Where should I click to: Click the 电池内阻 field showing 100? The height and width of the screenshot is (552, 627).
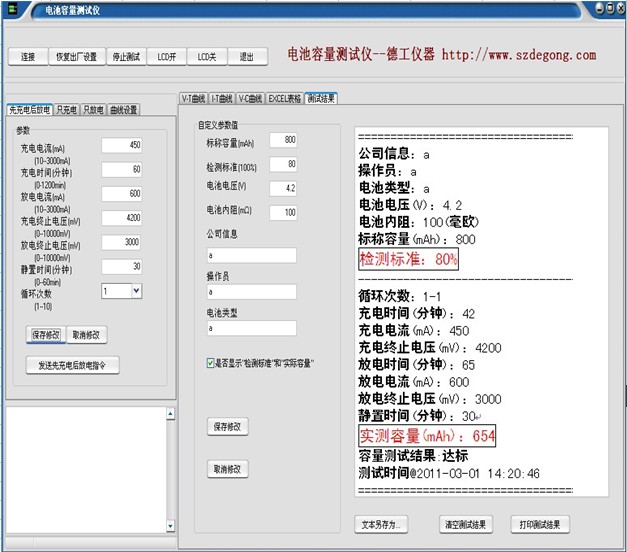(284, 212)
